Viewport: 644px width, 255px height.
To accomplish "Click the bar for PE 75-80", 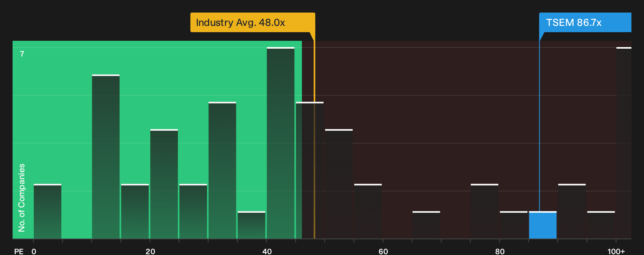I will [485, 211].
